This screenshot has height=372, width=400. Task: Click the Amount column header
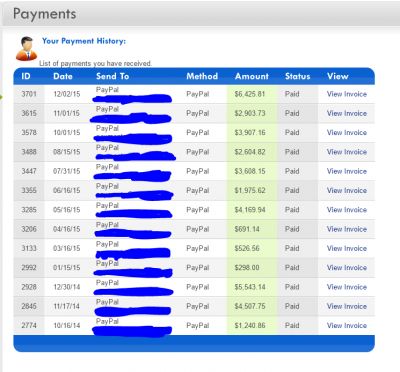(x=252, y=76)
